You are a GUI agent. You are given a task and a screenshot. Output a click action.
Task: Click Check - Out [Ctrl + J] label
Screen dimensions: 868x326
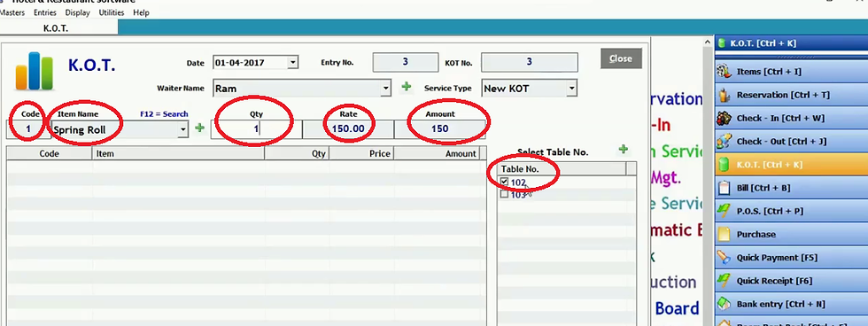(781, 141)
